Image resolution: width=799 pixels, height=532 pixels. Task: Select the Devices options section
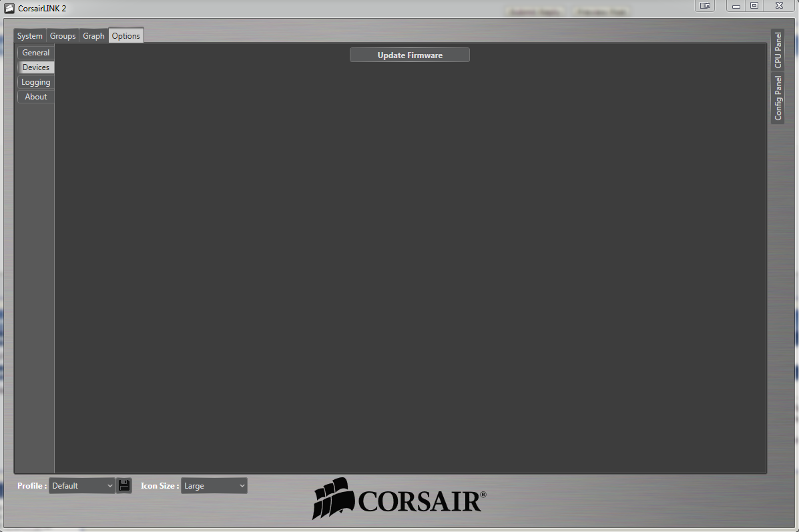[x=35, y=67]
